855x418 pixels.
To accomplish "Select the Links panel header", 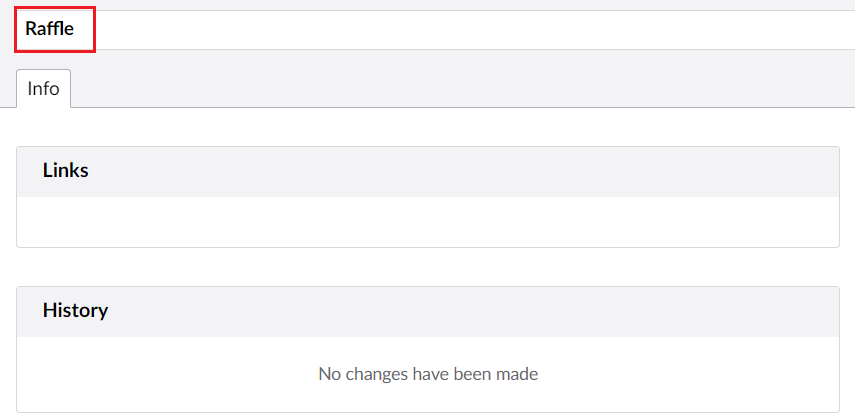I will tap(427, 171).
